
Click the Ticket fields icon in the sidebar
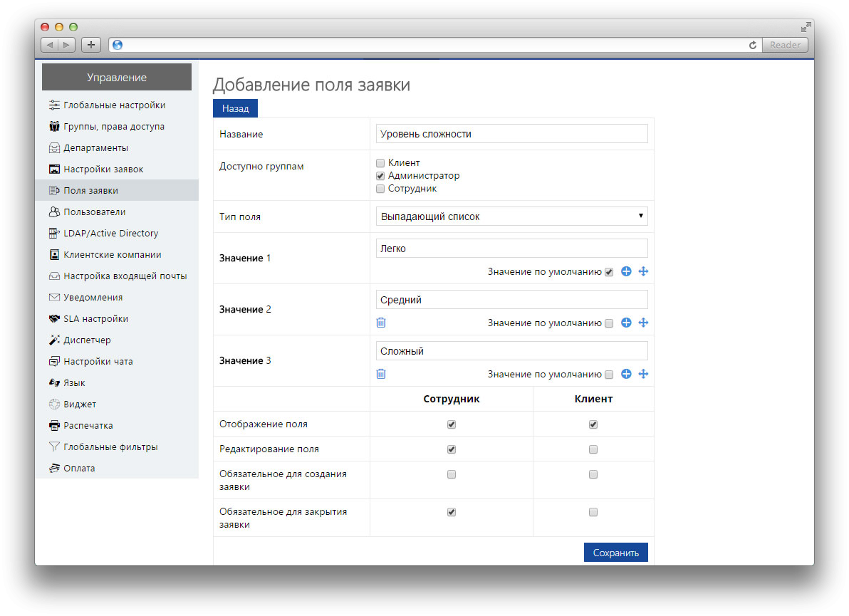(54, 191)
